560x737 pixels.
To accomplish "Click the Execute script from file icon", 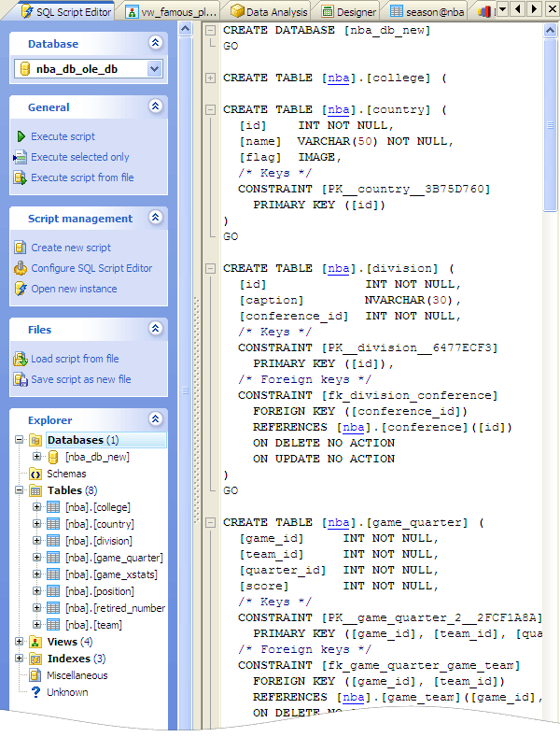I will click(21, 177).
